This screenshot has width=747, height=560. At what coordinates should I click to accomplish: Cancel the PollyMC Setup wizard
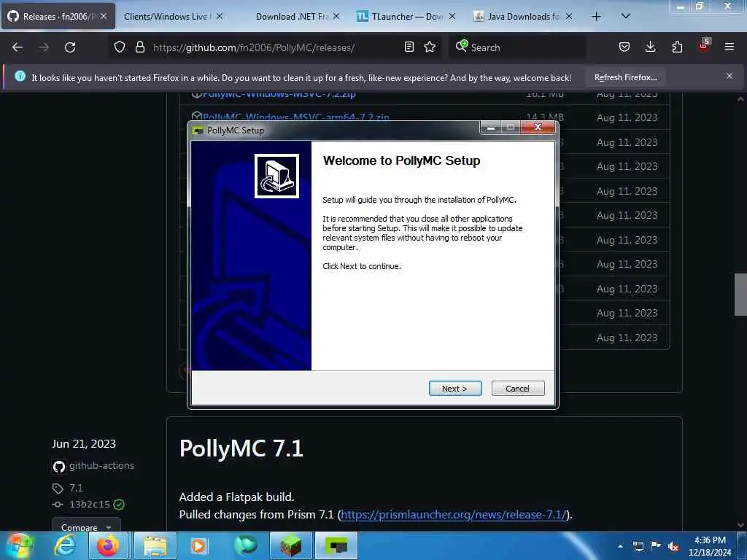[x=517, y=388]
